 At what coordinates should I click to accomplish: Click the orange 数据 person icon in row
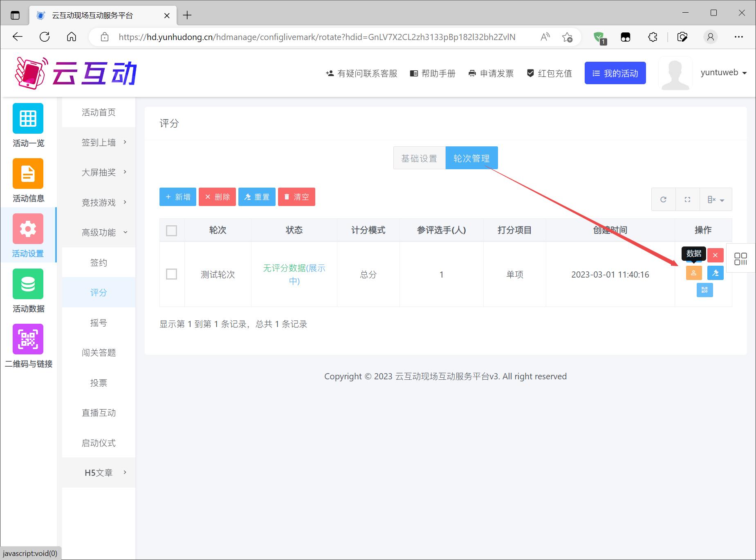[x=693, y=273]
